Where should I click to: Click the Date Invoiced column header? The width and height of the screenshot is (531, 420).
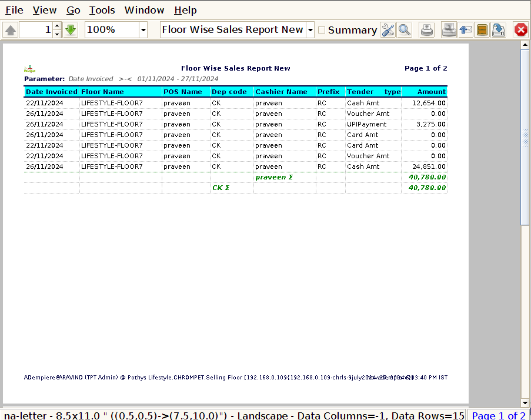[x=52, y=92]
